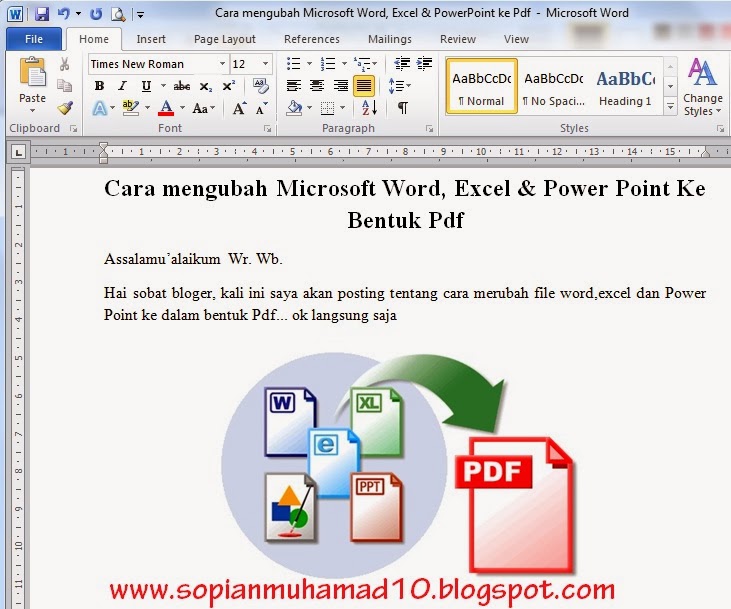Viewport: 731px width, 609px height.
Task: Switch to the Insert tab
Action: click(151, 39)
